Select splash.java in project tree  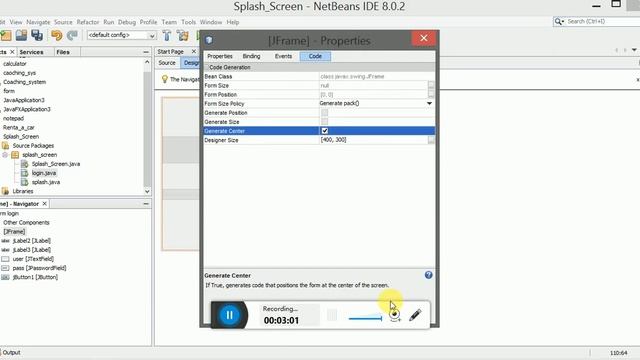(46, 182)
